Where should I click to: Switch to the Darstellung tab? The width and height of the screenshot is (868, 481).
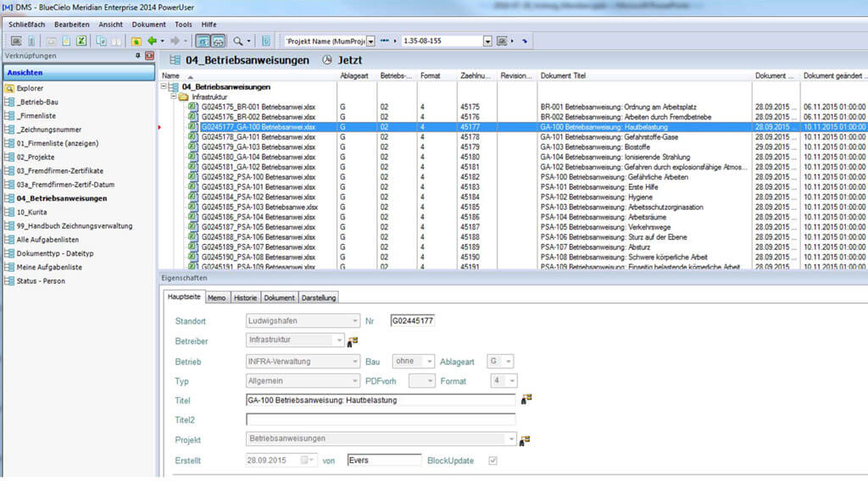pos(318,297)
